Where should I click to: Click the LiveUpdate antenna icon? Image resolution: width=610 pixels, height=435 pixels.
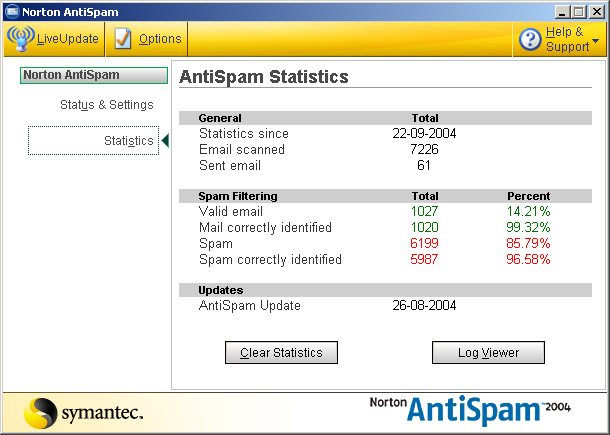(x=21, y=39)
